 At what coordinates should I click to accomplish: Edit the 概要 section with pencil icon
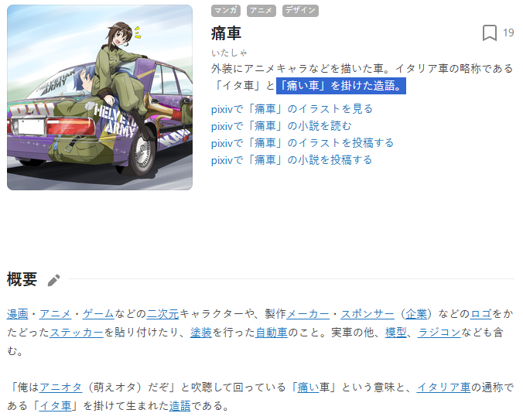coord(53,280)
